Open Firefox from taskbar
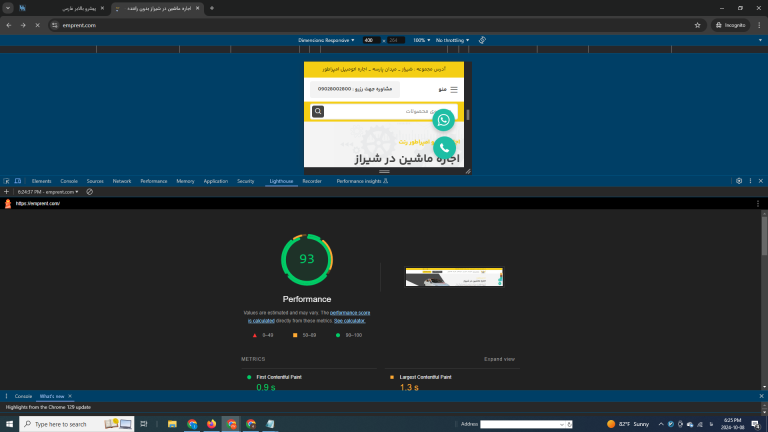The height and width of the screenshot is (432, 768). [x=211, y=424]
